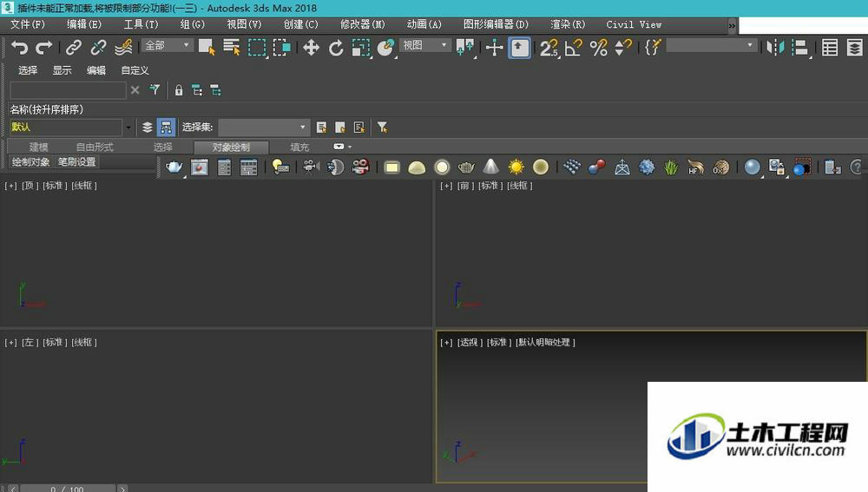Select the Link tool (chain icon)
The image size is (868, 492).
coord(73,48)
